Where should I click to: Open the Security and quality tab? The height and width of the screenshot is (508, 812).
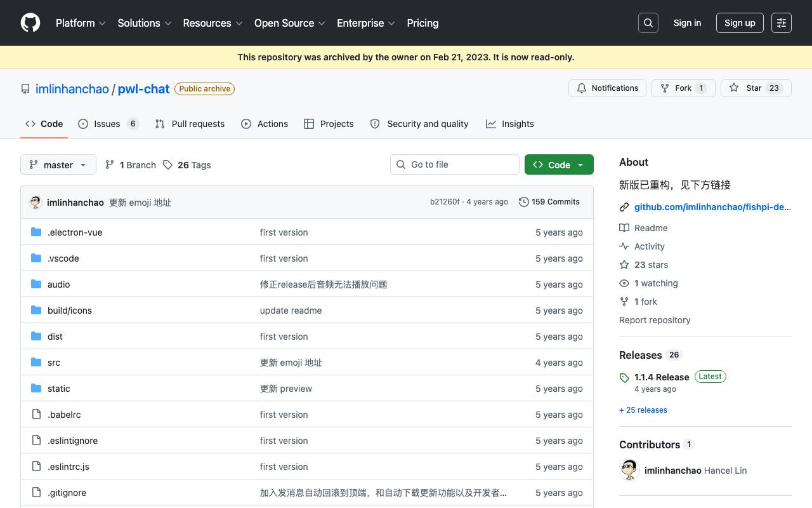click(x=419, y=124)
